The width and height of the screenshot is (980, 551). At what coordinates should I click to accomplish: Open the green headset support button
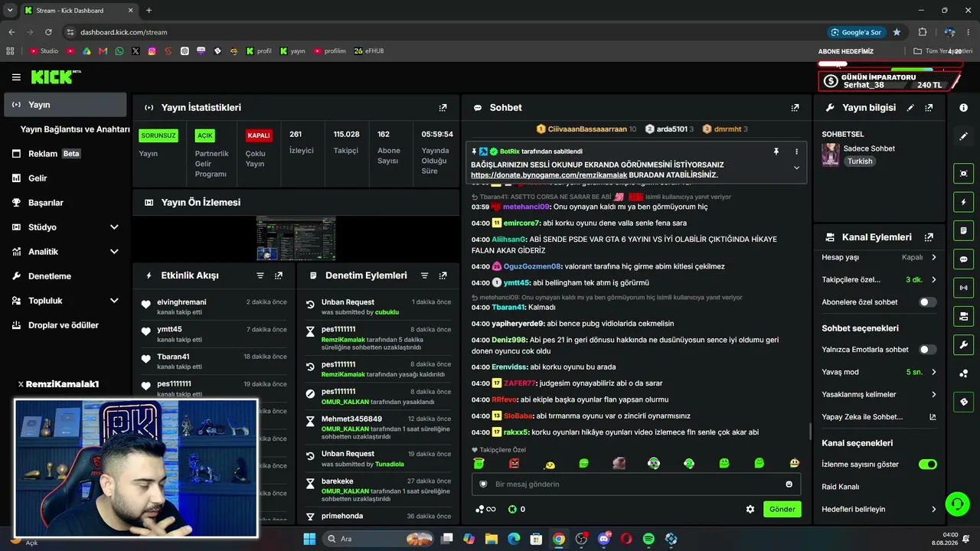tap(957, 504)
